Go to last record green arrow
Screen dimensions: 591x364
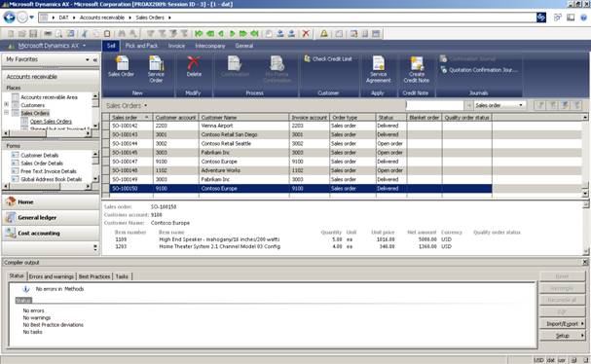pos(254,33)
